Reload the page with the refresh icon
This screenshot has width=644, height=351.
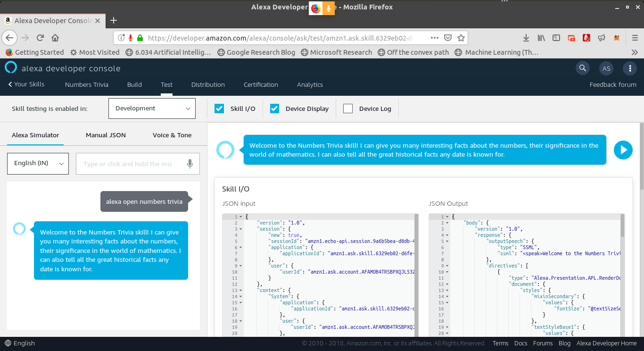pos(40,38)
